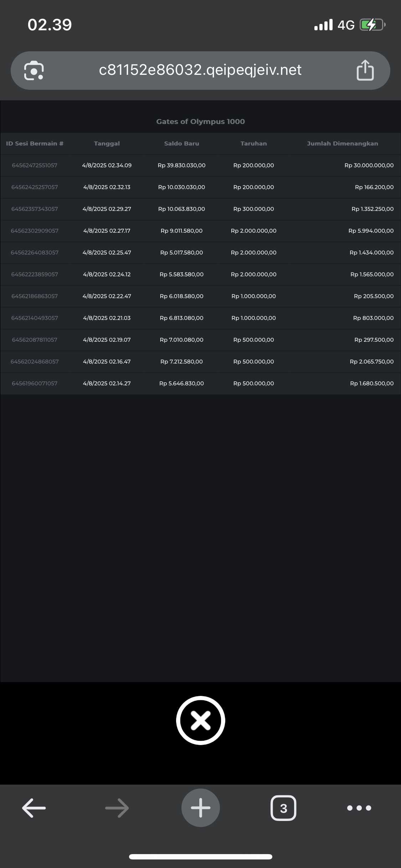Tap the battery charging status icon
This screenshot has height=868, width=401.
point(372,25)
